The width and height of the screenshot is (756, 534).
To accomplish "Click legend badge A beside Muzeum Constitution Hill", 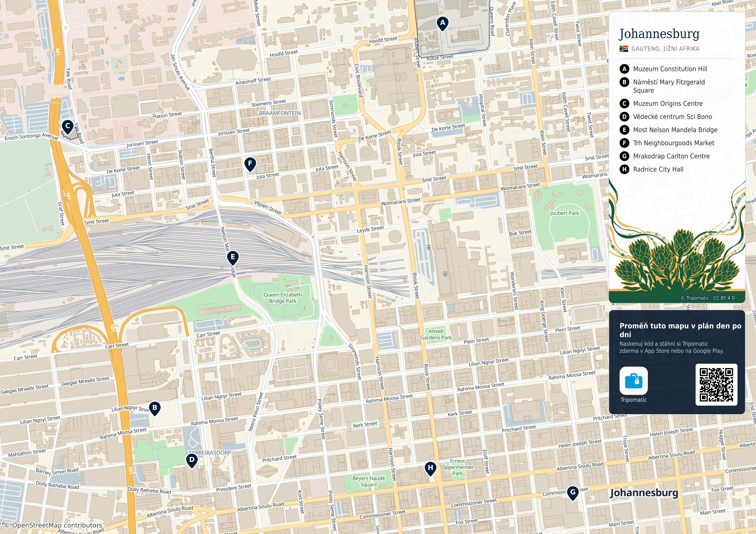I will click(624, 69).
